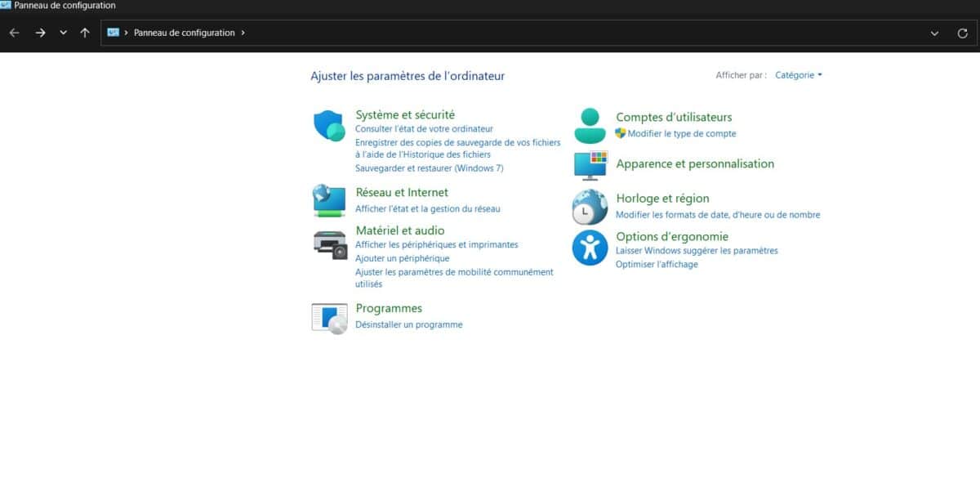Expand the address bar history dropdown

click(x=934, y=34)
